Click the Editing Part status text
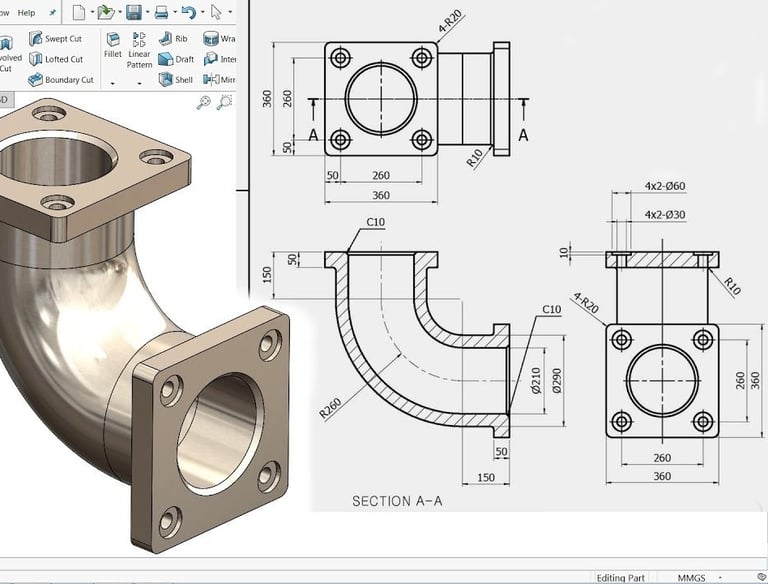The image size is (768, 584). click(x=621, y=578)
